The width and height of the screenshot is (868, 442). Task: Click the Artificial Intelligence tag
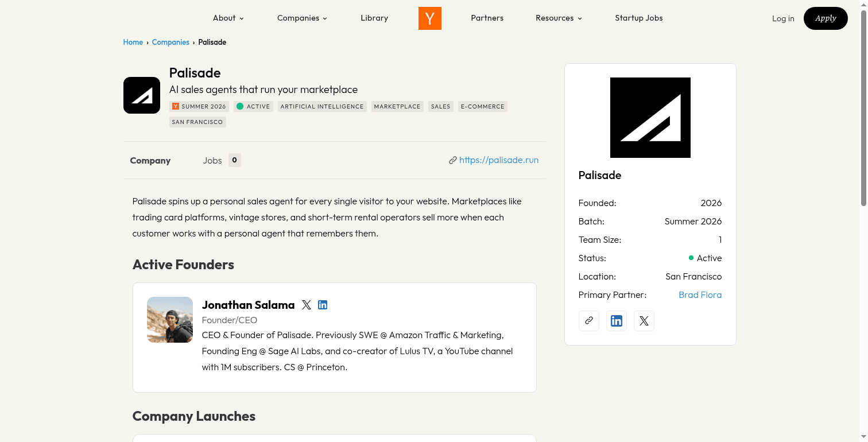pos(322,106)
